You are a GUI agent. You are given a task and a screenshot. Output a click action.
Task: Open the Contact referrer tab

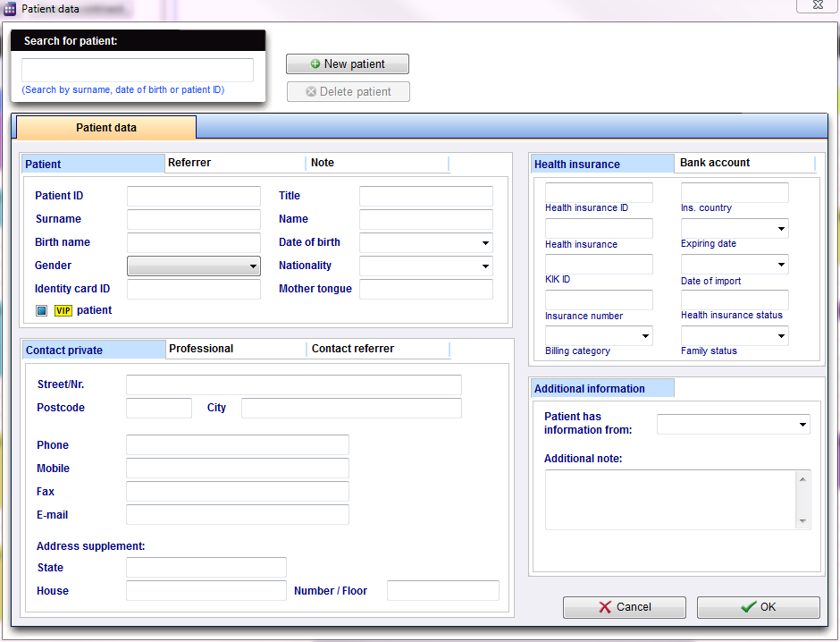coord(379,349)
